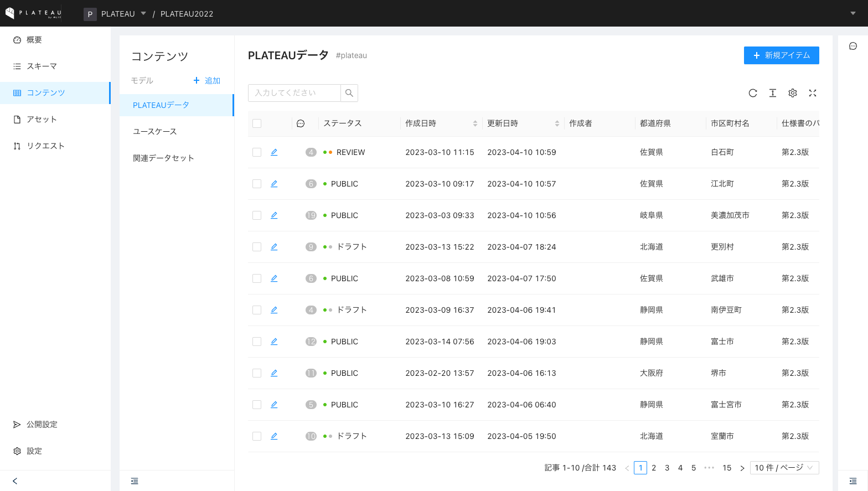Go to page 5
Screen dimensions: 868x491
pyautogui.click(x=694, y=468)
